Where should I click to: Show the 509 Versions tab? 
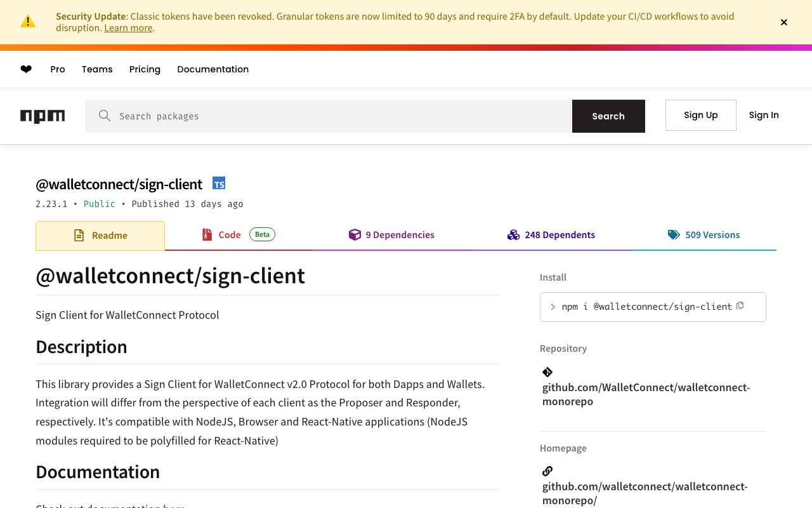click(x=704, y=235)
